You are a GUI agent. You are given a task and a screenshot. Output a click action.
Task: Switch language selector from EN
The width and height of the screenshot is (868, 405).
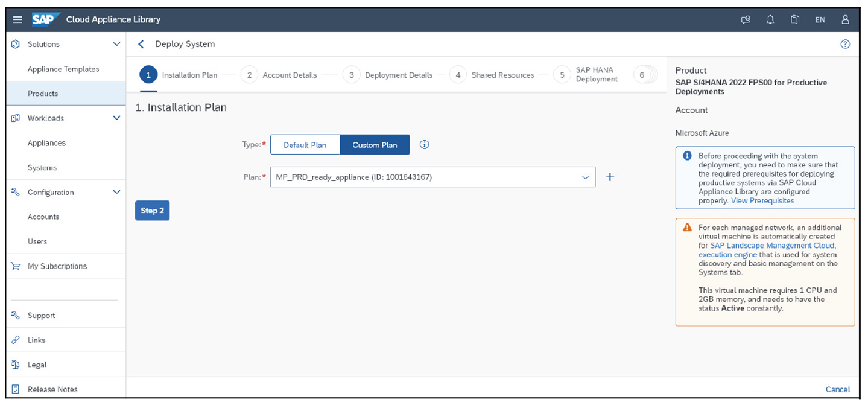point(820,19)
